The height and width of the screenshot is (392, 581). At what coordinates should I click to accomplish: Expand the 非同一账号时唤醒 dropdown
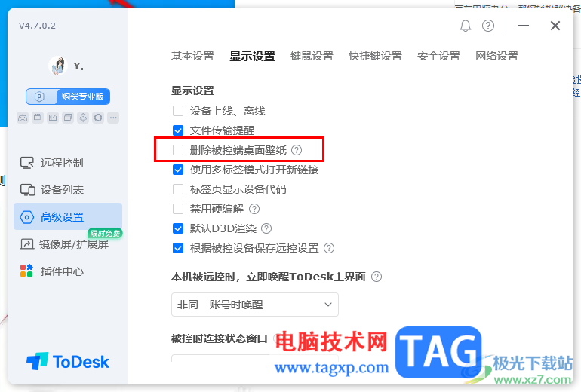pyautogui.click(x=254, y=305)
